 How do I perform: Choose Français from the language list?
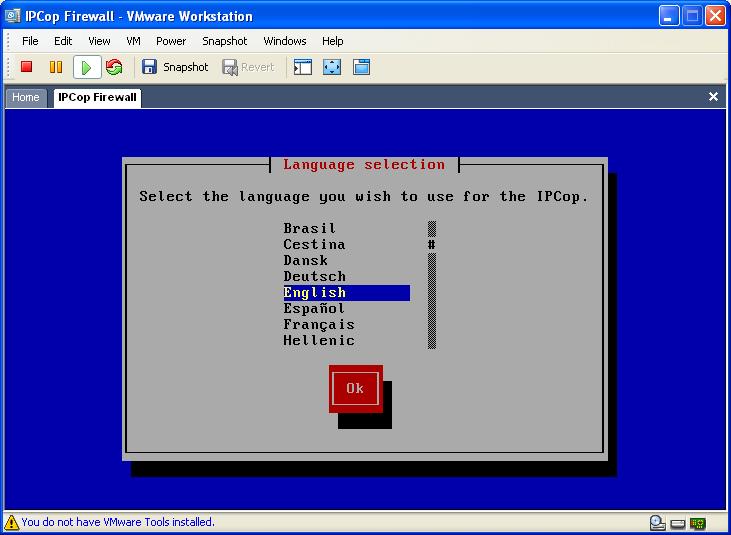[x=318, y=324]
